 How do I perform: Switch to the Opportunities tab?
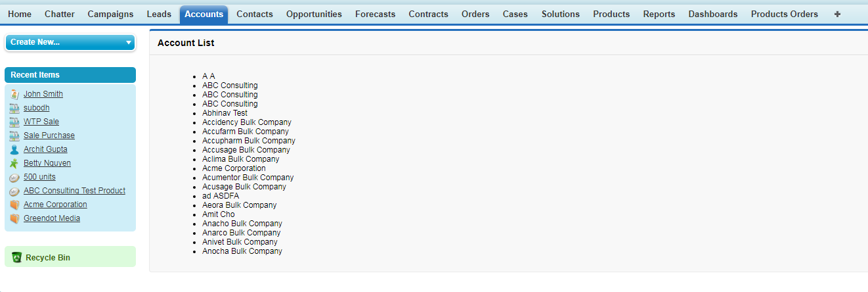point(314,14)
